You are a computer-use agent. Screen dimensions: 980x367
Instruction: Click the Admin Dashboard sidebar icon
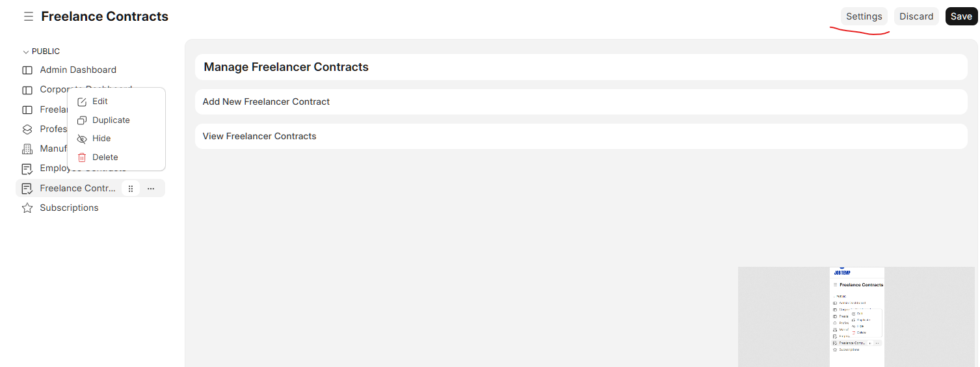27,70
